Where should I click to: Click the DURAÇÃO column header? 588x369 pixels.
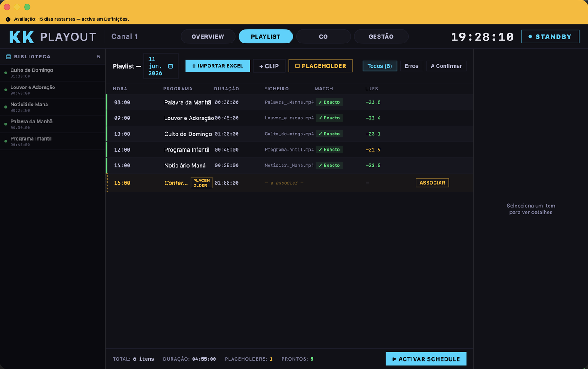(x=226, y=89)
